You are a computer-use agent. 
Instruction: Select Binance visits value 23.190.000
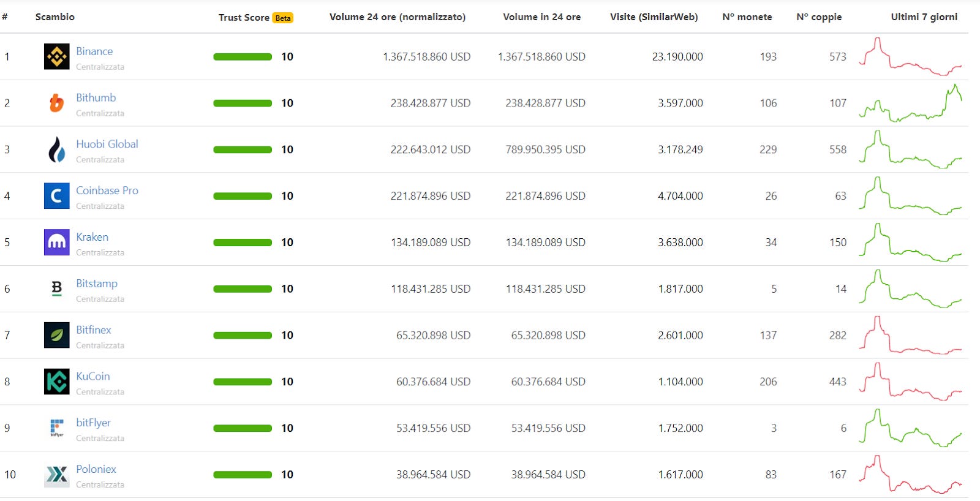click(x=677, y=57)
